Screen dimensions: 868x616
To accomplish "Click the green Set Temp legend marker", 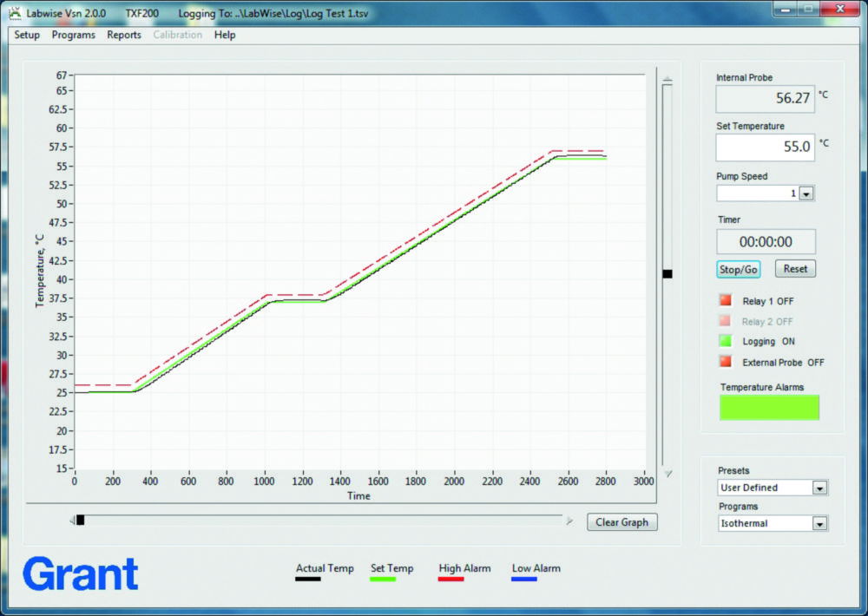I will click(x=383, y=580).
